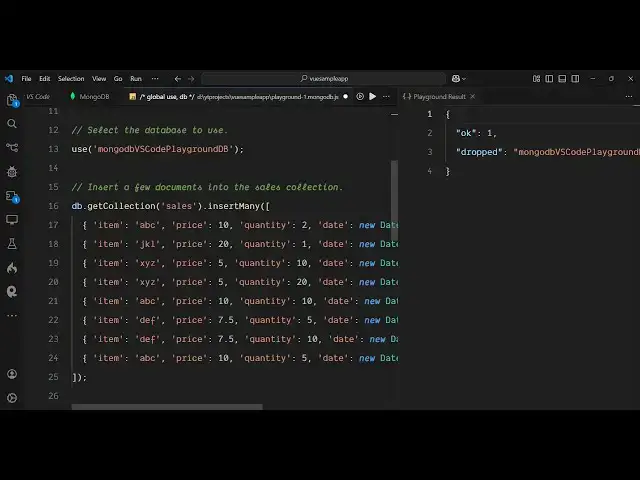Toggle the primary side bar

pos(549,78)
